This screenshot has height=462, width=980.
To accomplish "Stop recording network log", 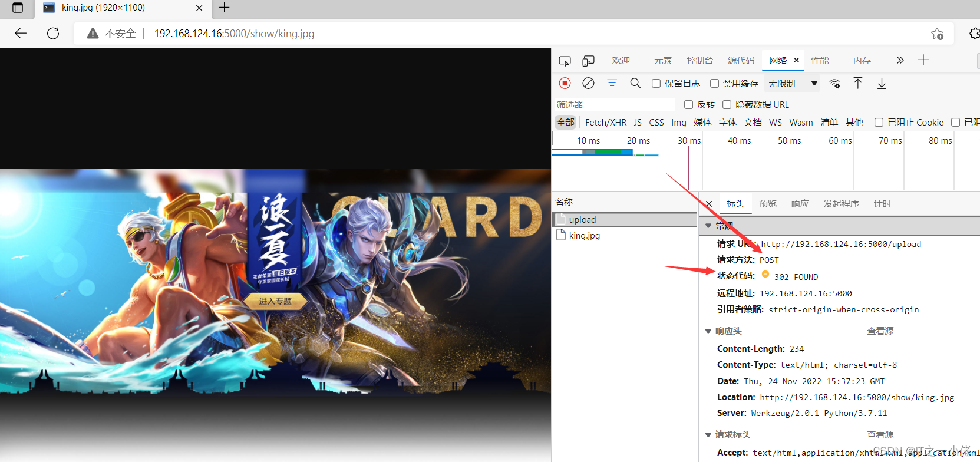I will [x=565, y=83].
